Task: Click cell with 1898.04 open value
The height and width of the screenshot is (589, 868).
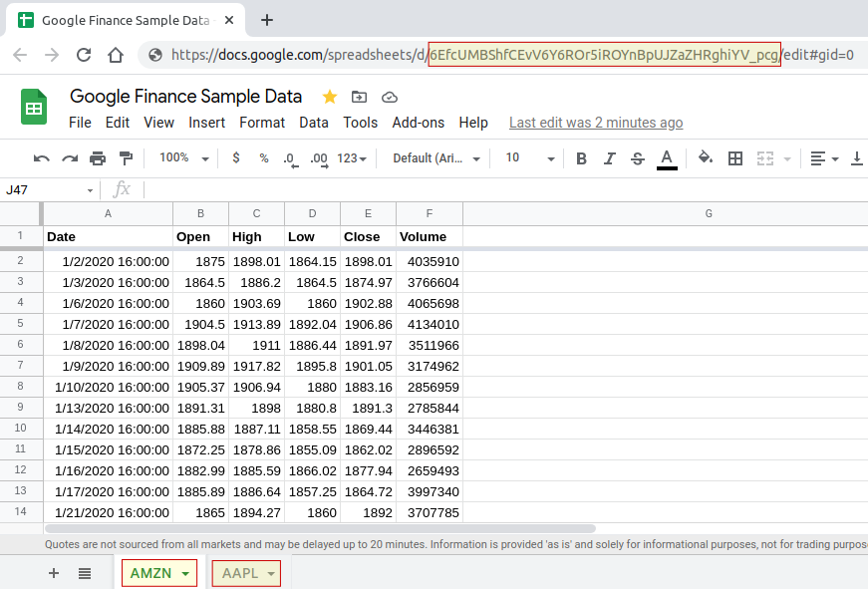Action: coord(200,346)
